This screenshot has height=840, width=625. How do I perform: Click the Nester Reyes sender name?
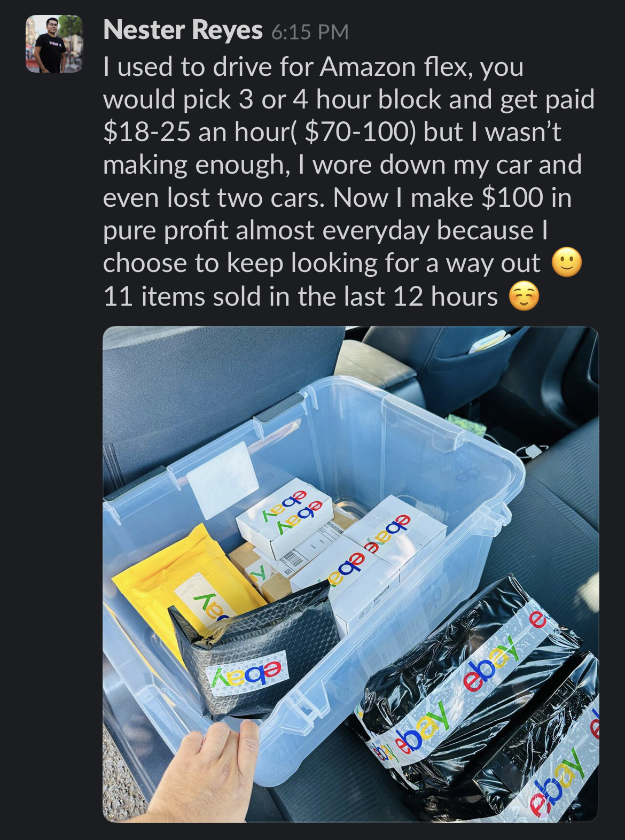(x=183, y=30)
